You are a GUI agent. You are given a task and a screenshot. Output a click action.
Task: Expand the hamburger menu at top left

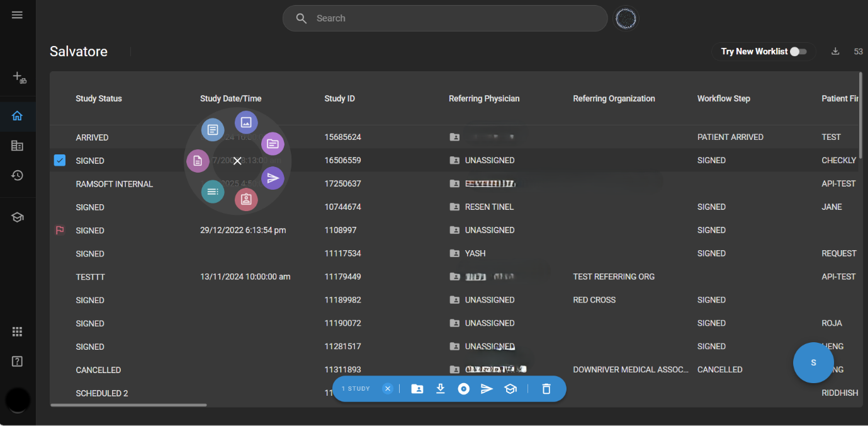pos(17,15)
